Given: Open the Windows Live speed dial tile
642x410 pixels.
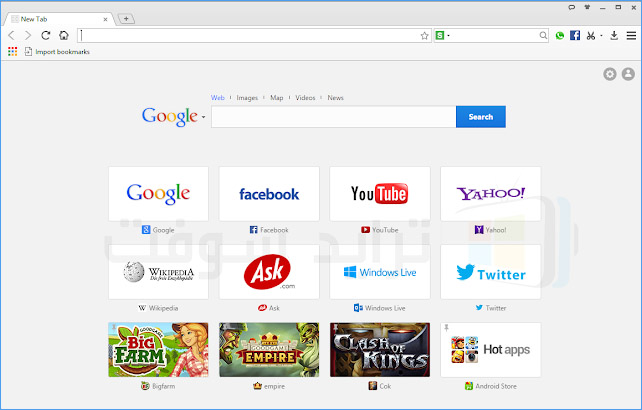Looking at the screenshot, I should click(380, 272).
